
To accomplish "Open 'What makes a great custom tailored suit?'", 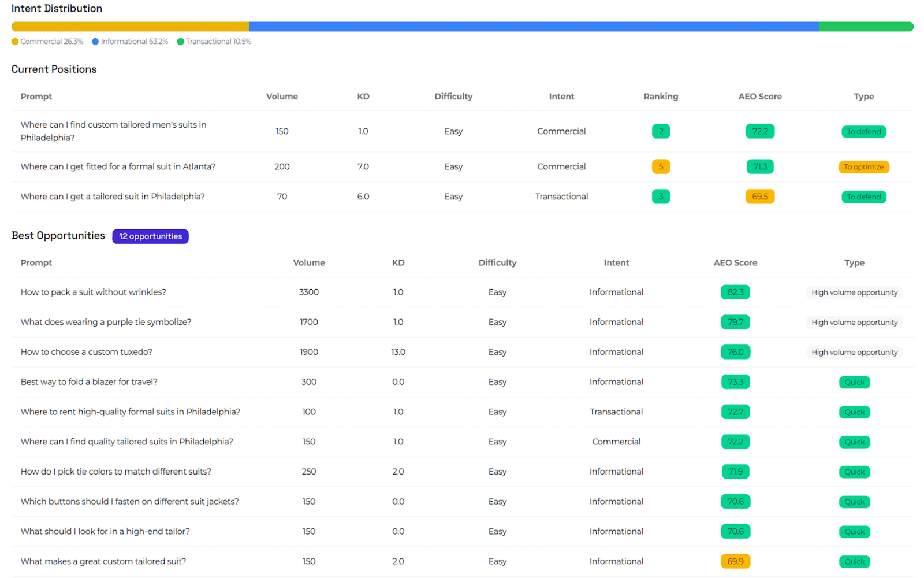I will pyautogui.click(x=103, y=561).
